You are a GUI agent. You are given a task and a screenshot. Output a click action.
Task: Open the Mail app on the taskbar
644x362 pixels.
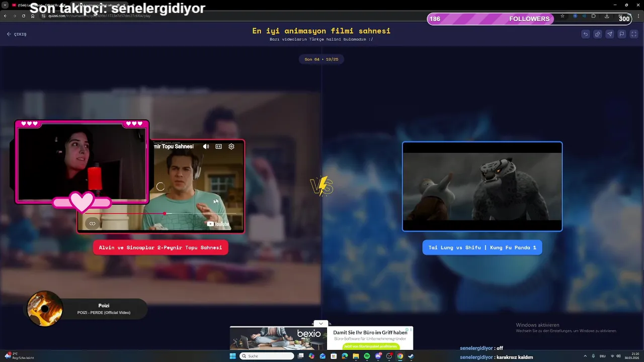323,356
